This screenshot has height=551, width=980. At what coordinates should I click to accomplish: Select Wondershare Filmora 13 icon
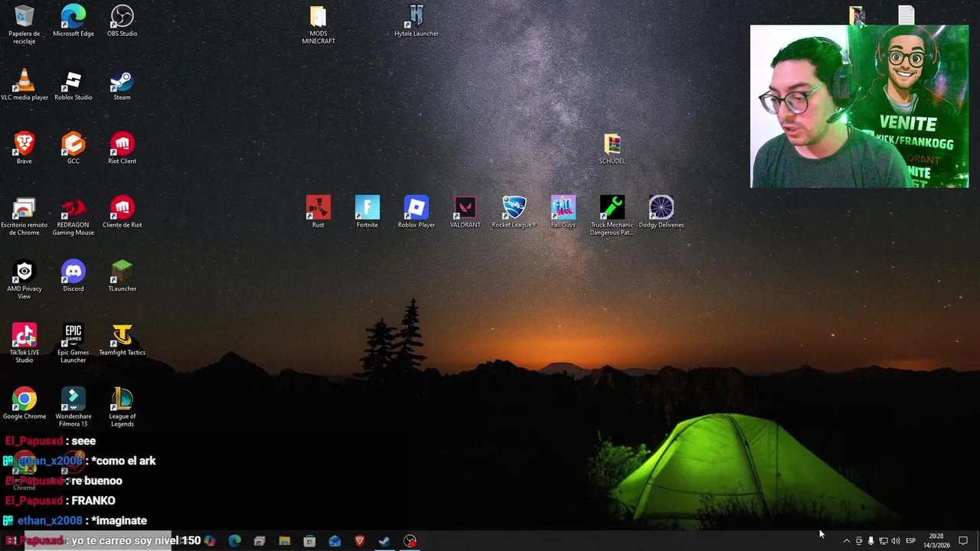click(x=73, y=407)
